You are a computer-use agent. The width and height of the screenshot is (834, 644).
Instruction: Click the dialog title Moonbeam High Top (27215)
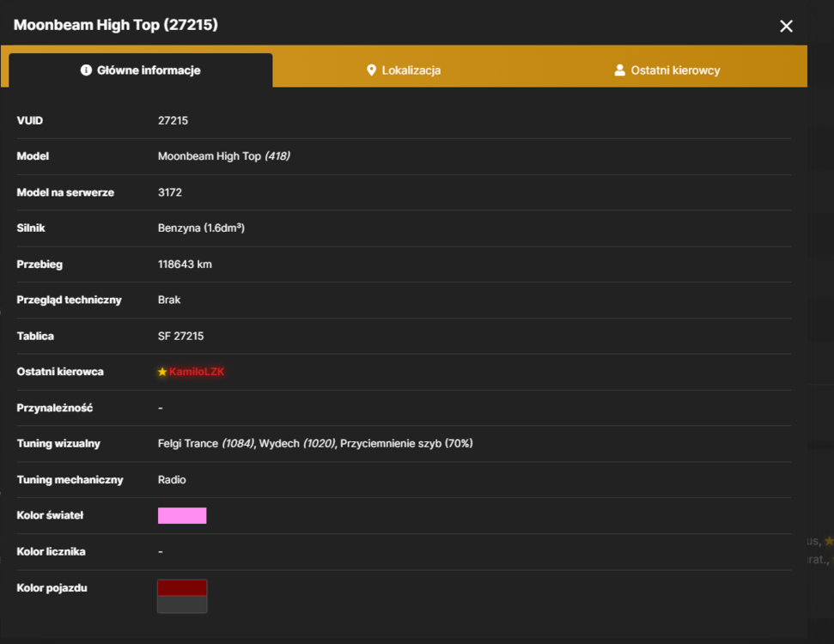(116, 25)
